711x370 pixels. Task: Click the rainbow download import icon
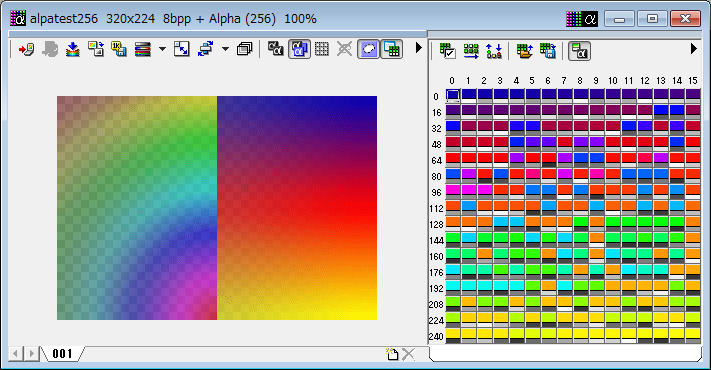pyautogui.click(x=73, y=49)
